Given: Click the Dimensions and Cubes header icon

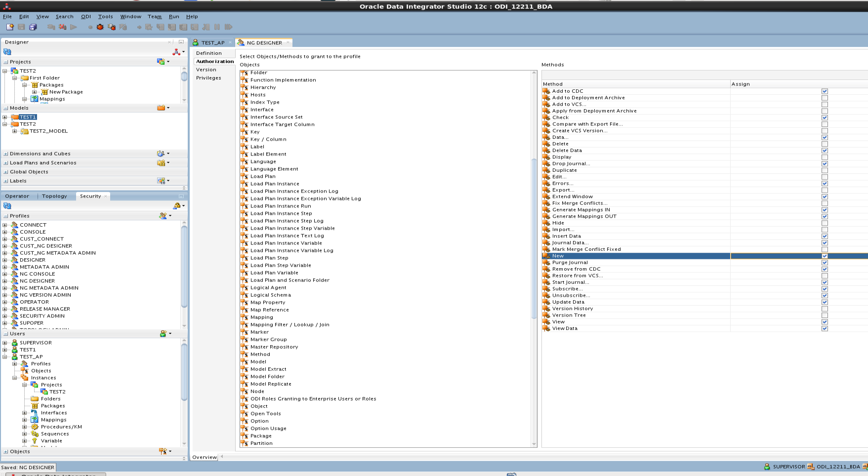Looking at the screenshot, I should pos(161,154).
